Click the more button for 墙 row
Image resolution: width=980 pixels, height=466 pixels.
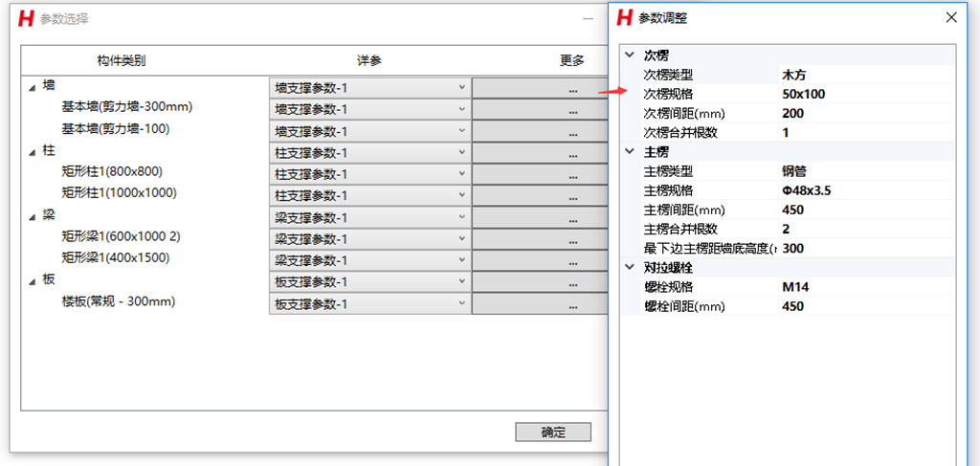click(x=540, y=88)
